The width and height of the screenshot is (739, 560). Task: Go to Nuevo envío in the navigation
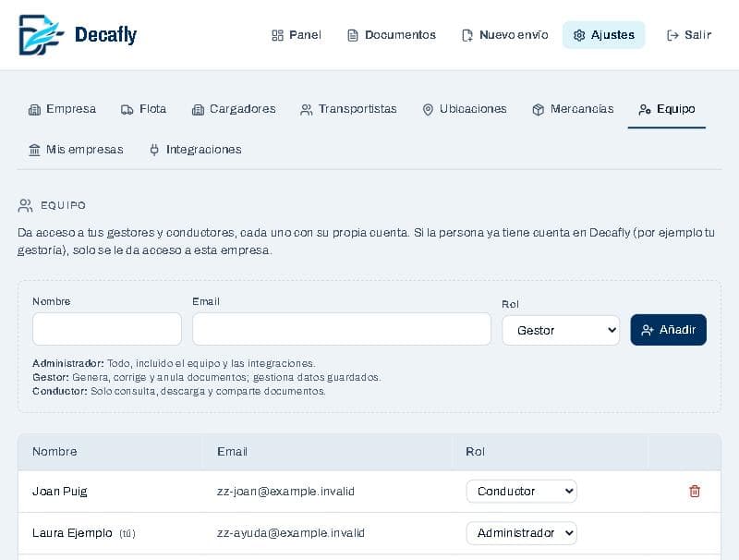coord(504,35)
